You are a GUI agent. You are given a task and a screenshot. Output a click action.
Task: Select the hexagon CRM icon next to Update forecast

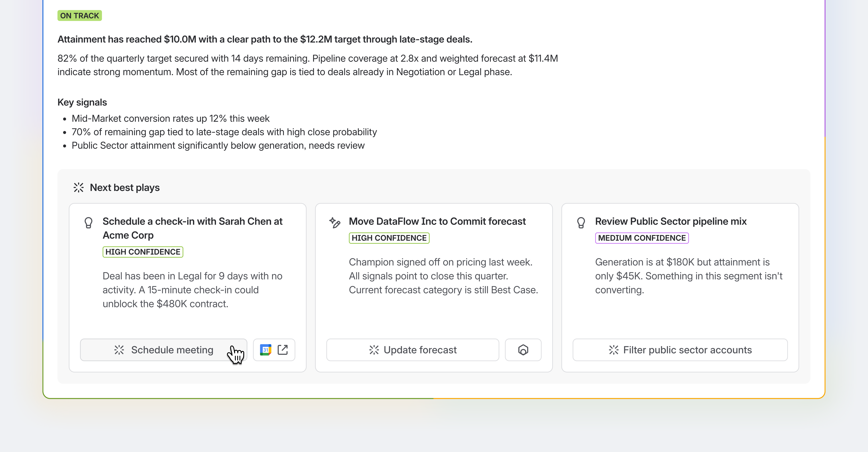(523, 350)
